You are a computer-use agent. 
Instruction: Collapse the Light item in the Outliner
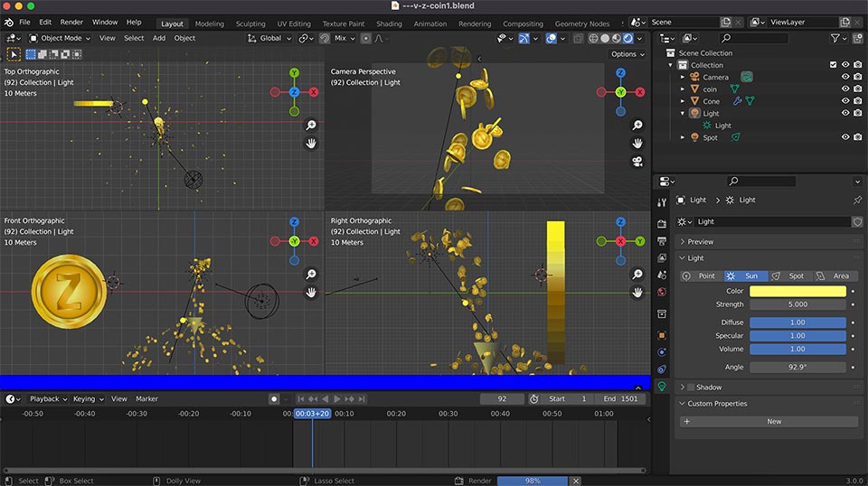(684, 114)
